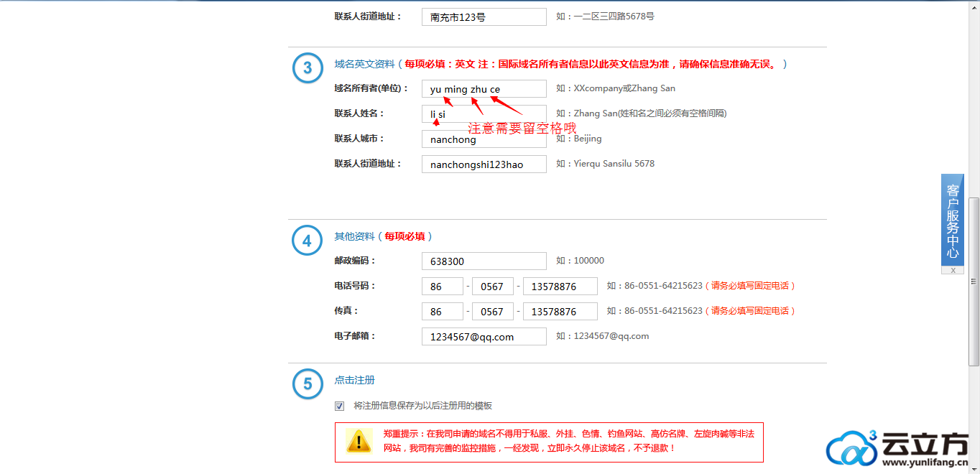Click the 电话号码 country code field
Image resolution: width=980 pixels, height=474 pixels.
[442, 287]
